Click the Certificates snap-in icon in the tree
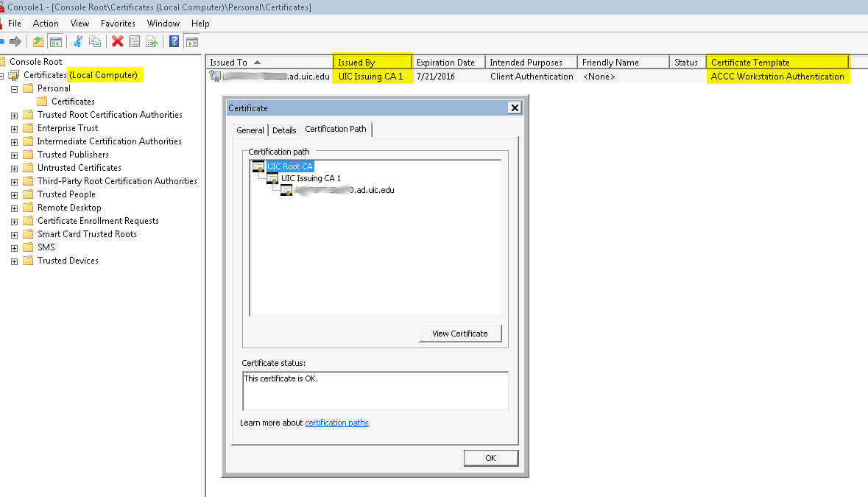Image resolution: width=868 pixels, height=497 pixels. 14,75
